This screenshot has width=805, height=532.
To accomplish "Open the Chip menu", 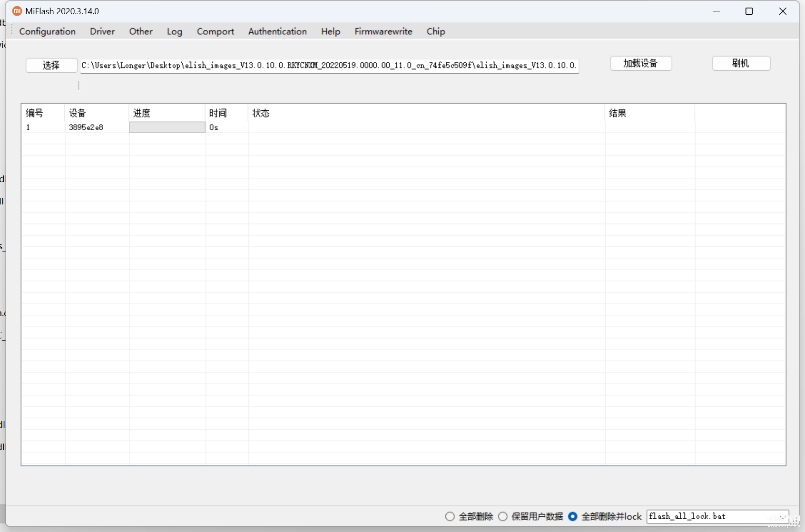I will 436,31.
